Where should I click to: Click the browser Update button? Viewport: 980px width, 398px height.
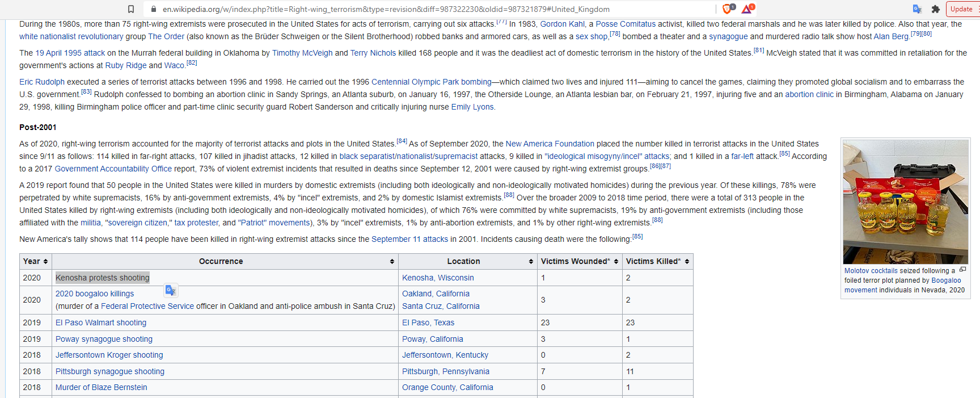pyautogui.click(x=961, y=9)
